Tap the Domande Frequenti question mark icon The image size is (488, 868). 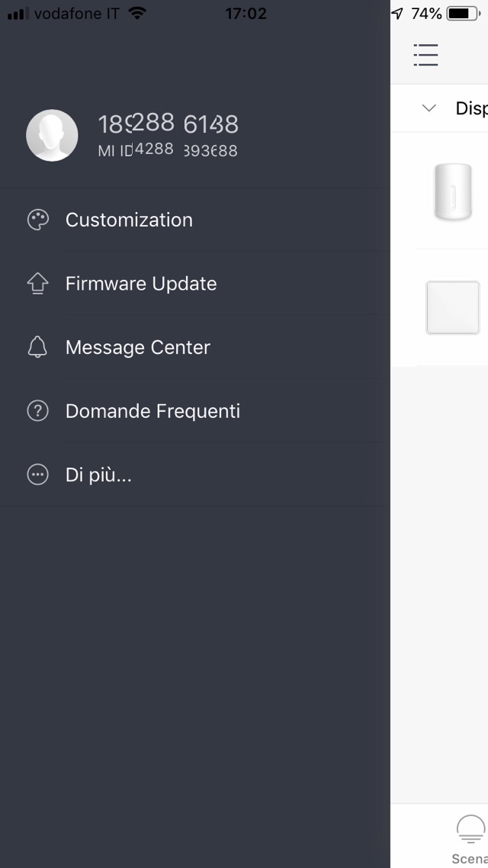click(x=37, y=411)
